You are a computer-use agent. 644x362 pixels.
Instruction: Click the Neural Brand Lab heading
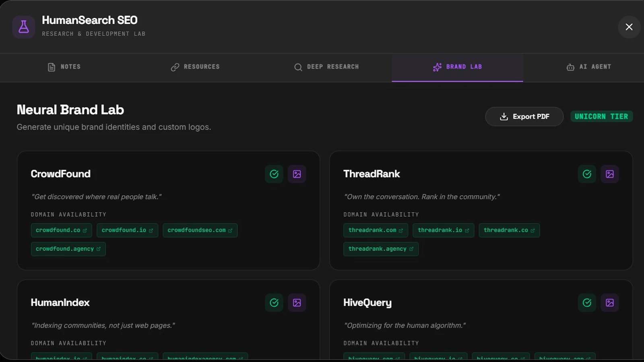[x=70, y=110]
